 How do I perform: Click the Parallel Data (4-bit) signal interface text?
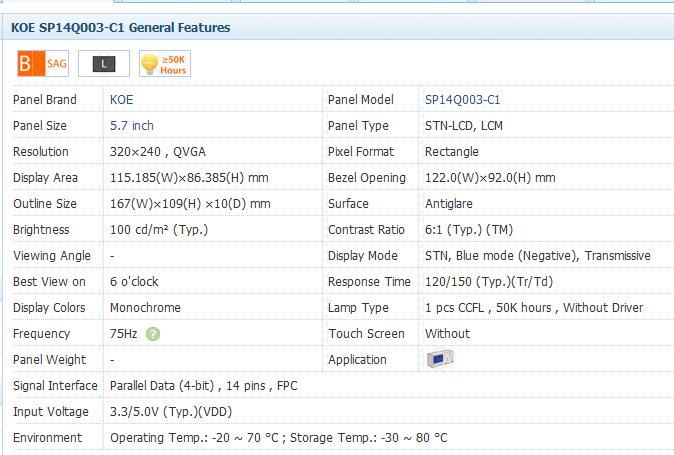point(162,385)
